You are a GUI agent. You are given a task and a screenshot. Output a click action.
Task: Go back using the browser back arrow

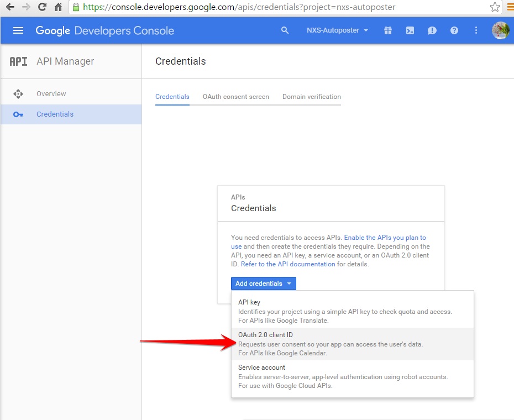[10, 7]
